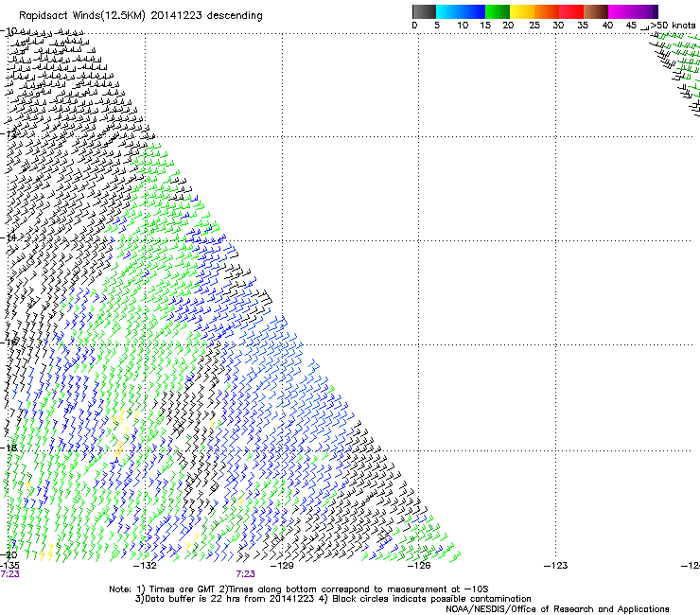Click the longitude label '-135'
The image size is (700, 615).
point(9,566)
